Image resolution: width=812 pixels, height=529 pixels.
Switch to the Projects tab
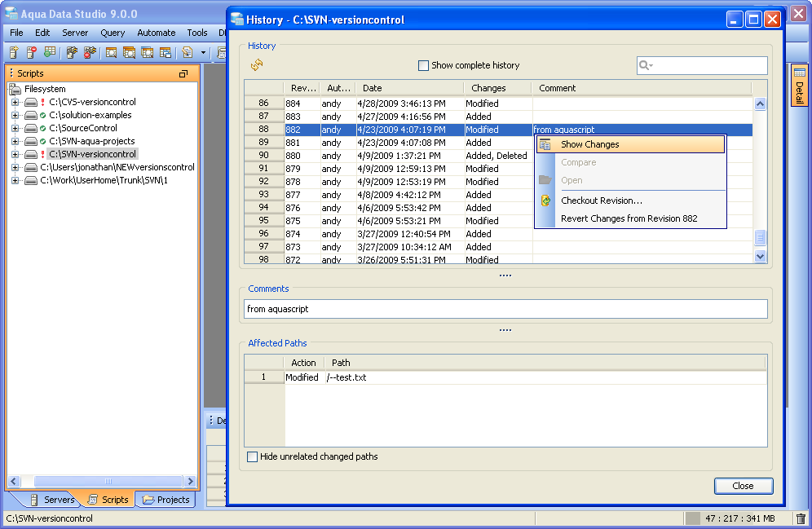[166, 500]
